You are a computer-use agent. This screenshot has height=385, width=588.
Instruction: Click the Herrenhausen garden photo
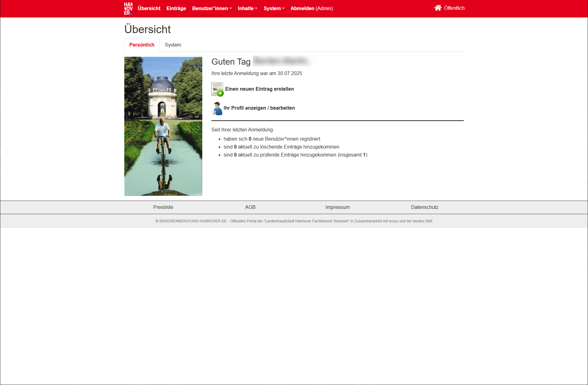163,126
